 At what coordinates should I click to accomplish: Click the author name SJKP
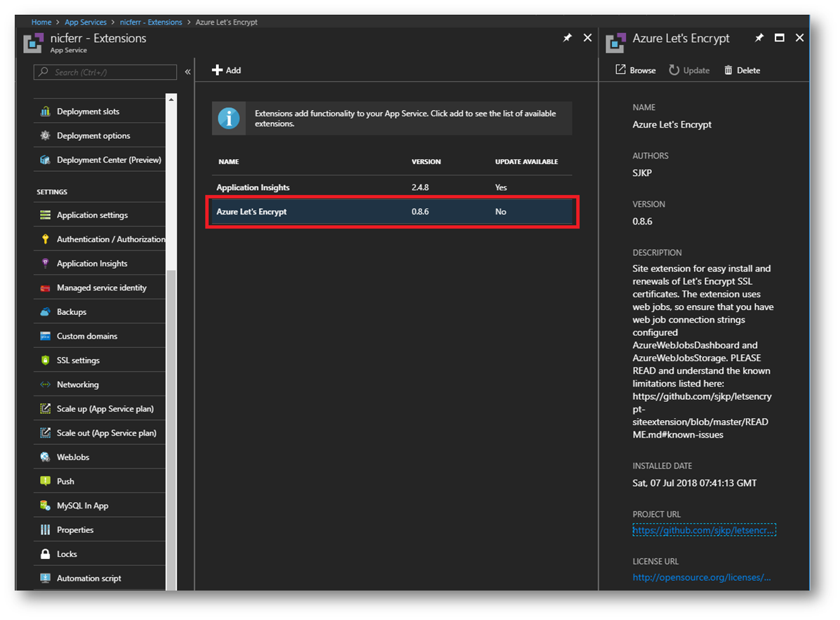click(642, 173)
